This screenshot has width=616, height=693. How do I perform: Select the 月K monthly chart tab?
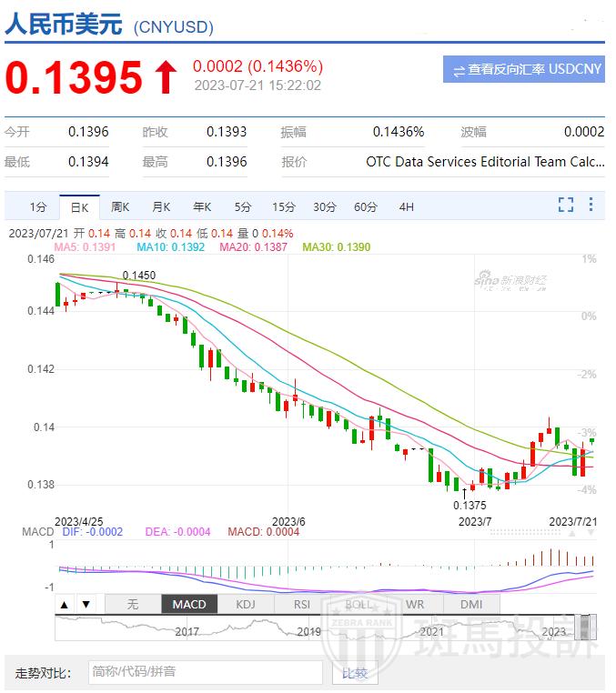click(x=161, y=206)
